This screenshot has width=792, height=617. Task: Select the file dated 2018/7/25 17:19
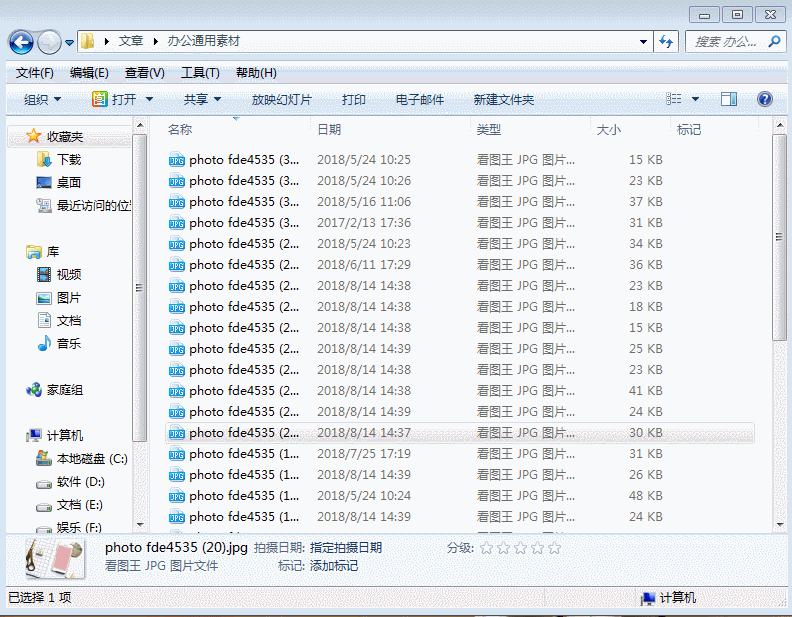(460, 454)
